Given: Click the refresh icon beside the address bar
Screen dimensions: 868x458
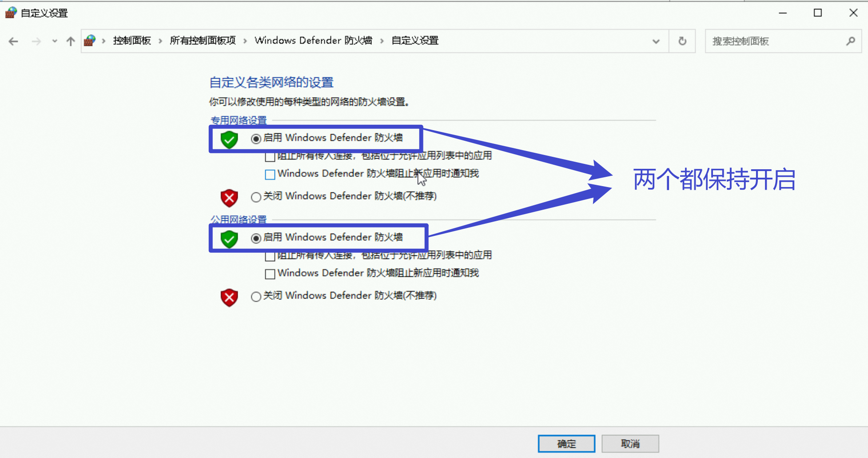Looking at the screenshot, I should click(682, 41).
